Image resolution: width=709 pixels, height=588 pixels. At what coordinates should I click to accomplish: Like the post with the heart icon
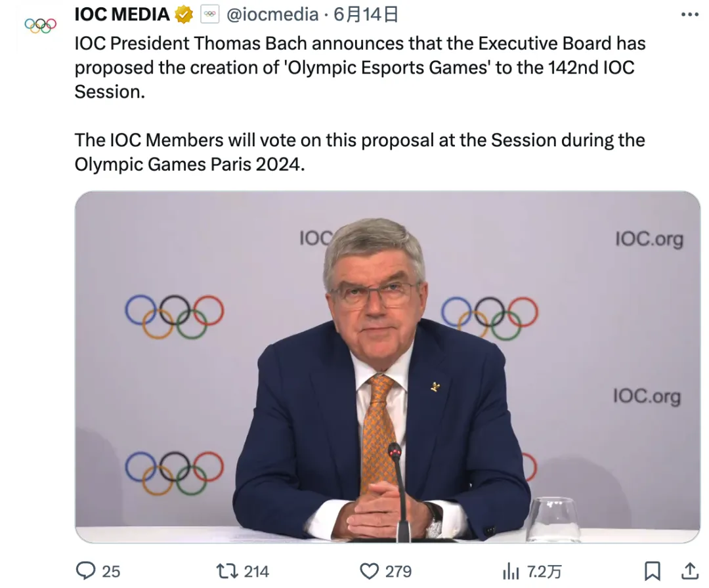click(370, 571)
